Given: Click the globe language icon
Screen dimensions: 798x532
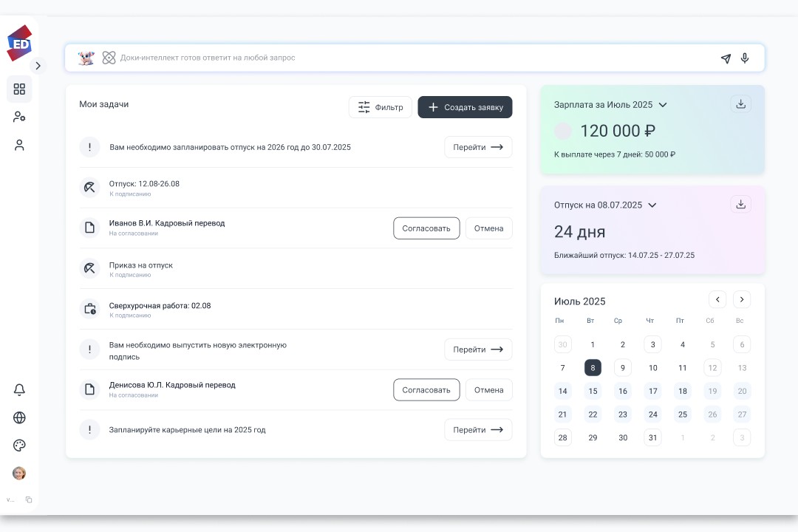Looking at the screenshot, I should click(19, 417).
